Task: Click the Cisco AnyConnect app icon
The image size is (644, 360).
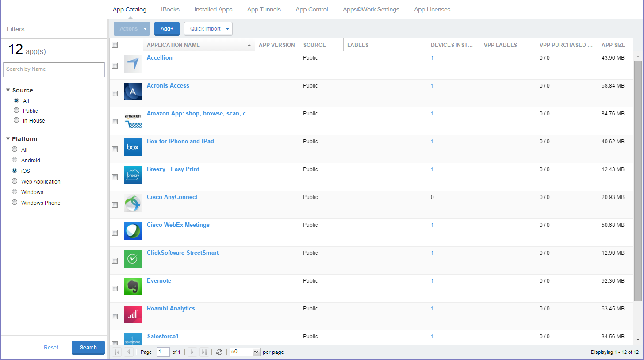Action: point(133,203)
